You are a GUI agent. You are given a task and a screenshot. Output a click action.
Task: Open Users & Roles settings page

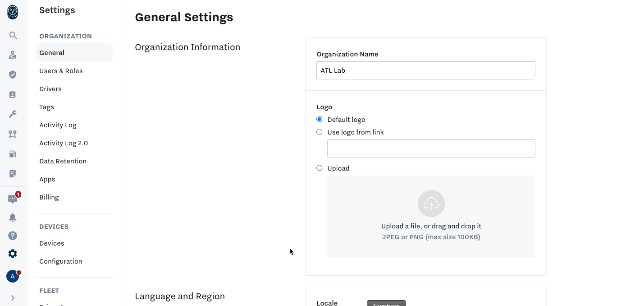point(61,71)
